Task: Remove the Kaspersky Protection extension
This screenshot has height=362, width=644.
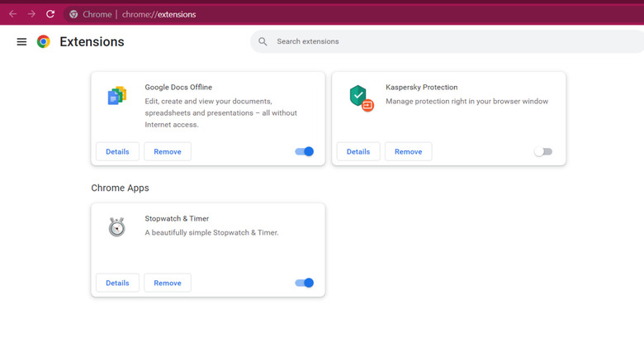Action: [408, 151]
